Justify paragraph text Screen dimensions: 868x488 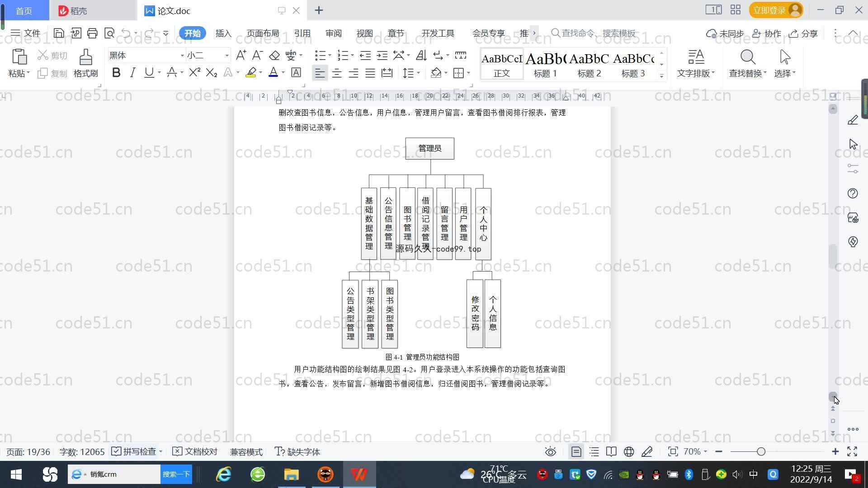click(x=370, y=73)
